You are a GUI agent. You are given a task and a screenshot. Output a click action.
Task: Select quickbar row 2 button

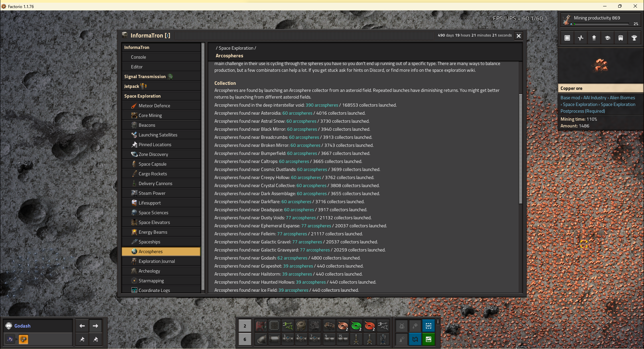tap(245, 326)
